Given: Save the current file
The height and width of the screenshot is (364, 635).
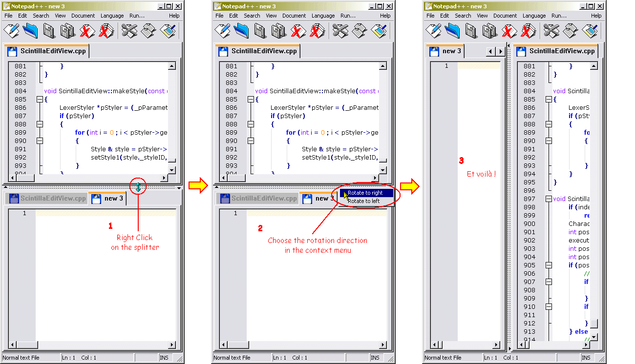Looking at the screenshot, I should [x=49, y=30].
